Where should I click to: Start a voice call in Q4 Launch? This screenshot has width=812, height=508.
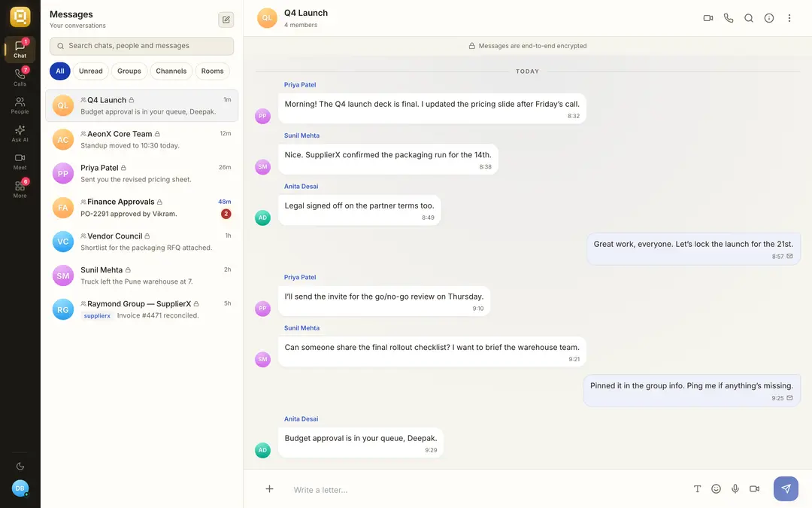click(728, 18)
